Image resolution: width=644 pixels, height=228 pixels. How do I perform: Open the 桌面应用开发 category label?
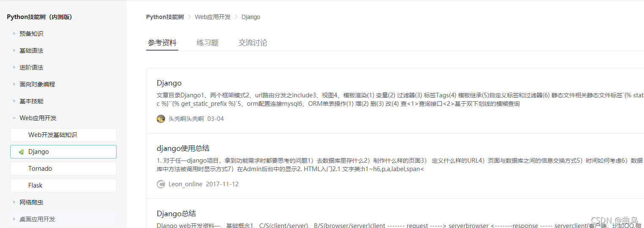click(37, 219)
